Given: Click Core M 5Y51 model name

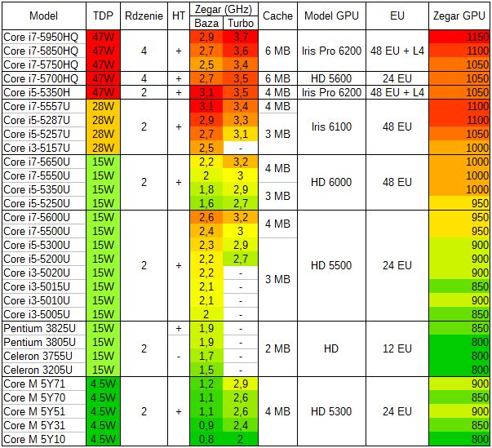Looking at the screenshot, I should 34,411.
